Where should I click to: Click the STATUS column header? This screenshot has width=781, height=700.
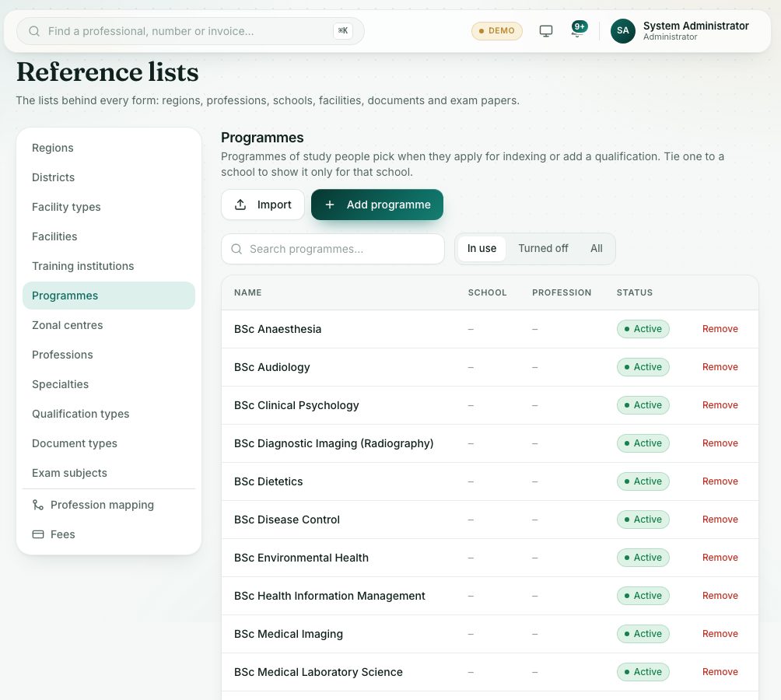pyautogui.click(x=634, y=292)
